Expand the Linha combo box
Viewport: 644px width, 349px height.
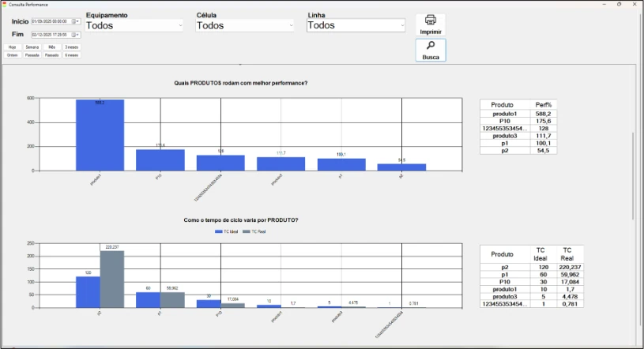tap(402, 25)
